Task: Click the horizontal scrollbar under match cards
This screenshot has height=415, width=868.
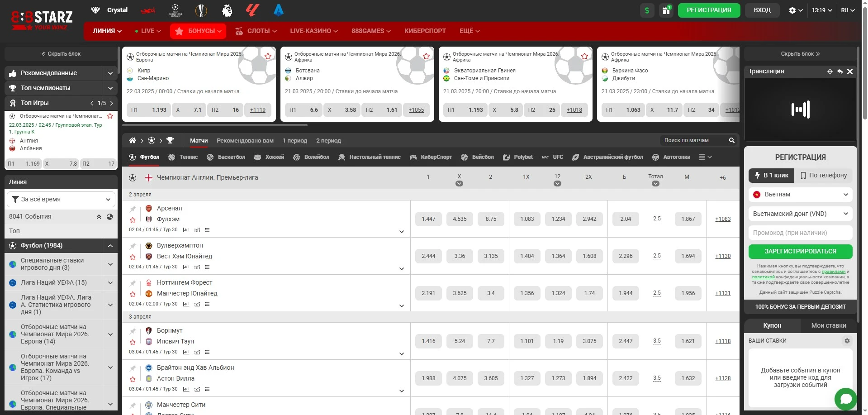Action: pyautogui.click(x=215, y=125)
